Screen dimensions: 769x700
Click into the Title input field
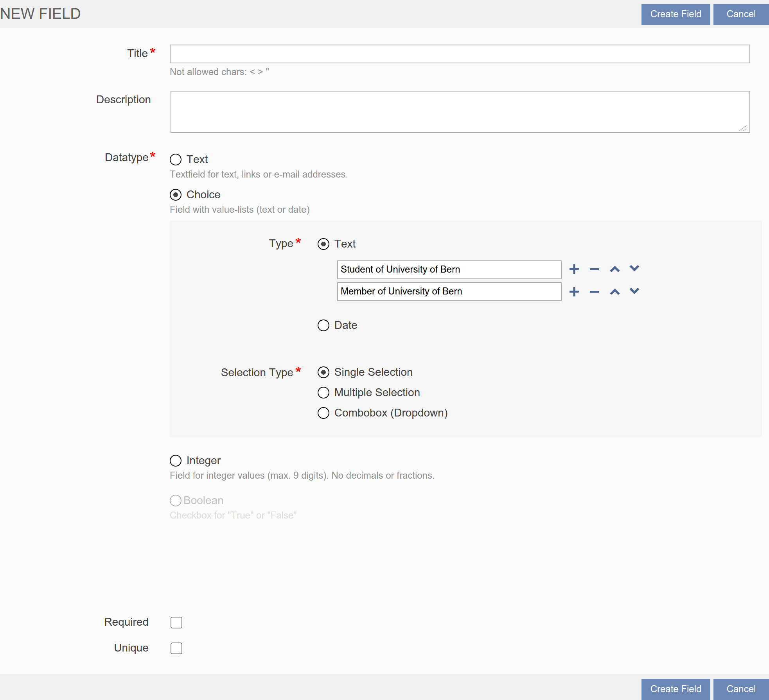(460, 54)
